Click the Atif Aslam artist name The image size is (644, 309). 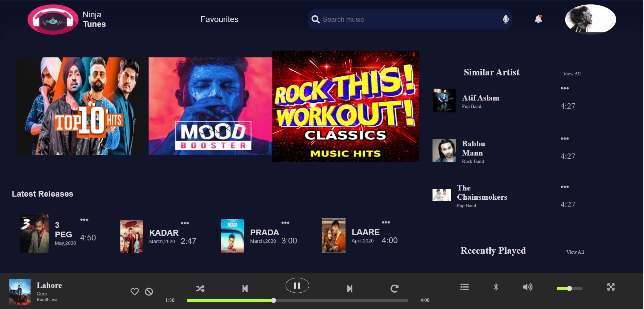(480, 98)
